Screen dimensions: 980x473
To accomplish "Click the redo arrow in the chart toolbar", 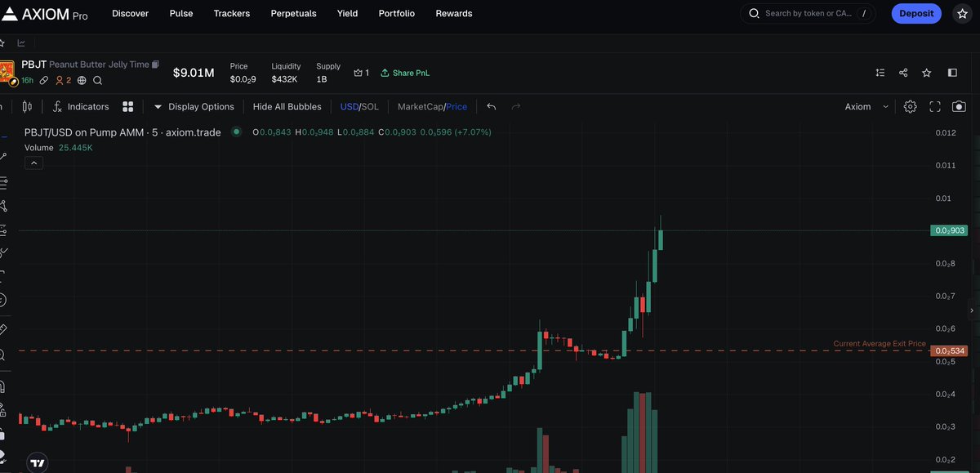I will (x=515, y=106).
